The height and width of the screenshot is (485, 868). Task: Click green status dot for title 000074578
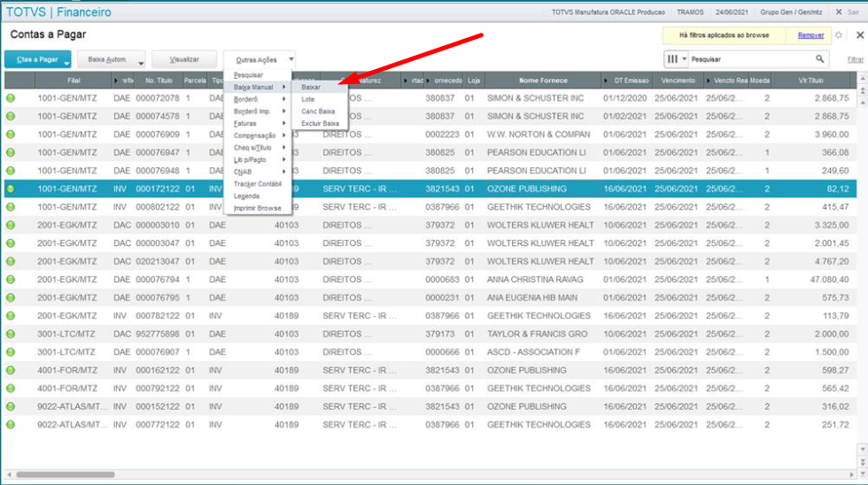[11, 117]
